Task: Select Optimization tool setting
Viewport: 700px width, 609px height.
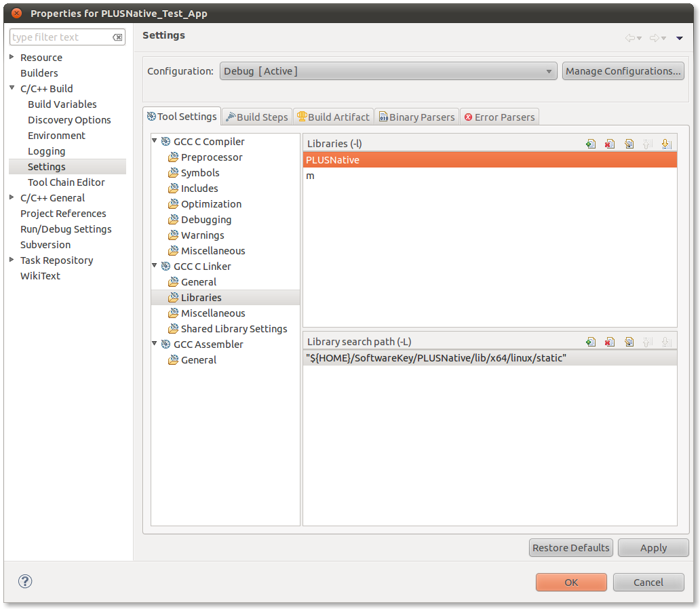Action: [211, 204]
